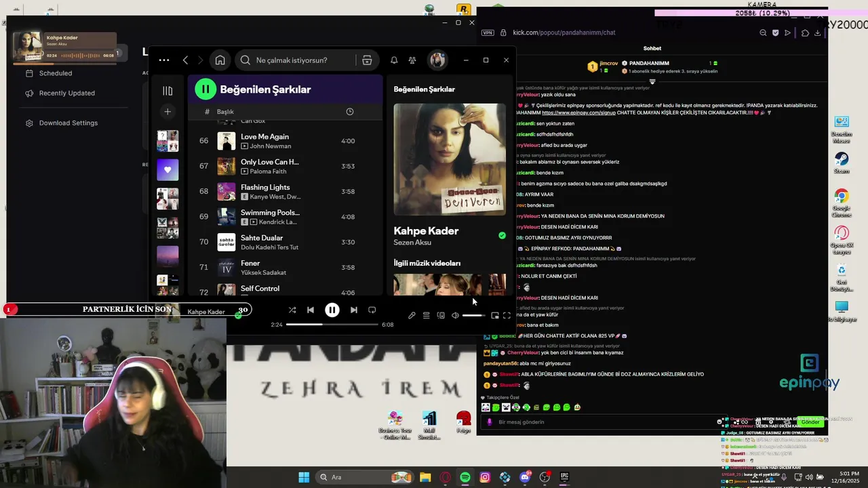Open epinpay signup link in chat
Screen dimensions: 868x488
coord(578,113)
